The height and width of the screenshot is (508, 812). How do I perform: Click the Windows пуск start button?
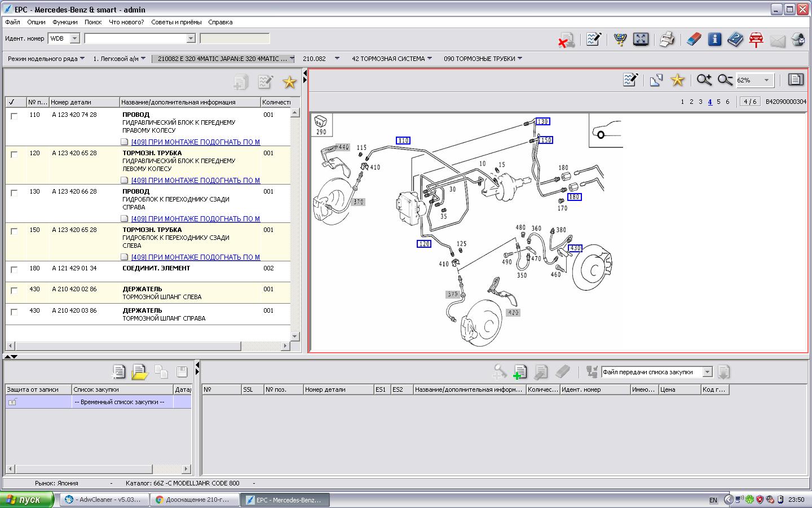[x=27, y=500]
